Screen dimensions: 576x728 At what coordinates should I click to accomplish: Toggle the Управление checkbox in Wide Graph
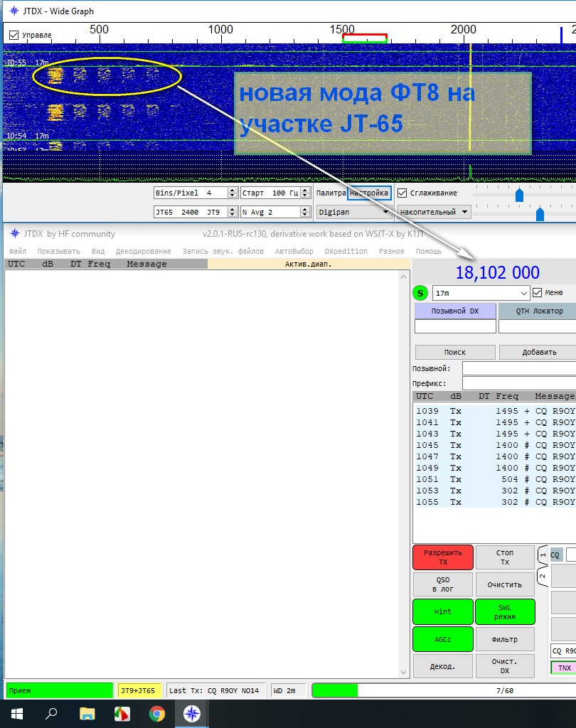14,35
